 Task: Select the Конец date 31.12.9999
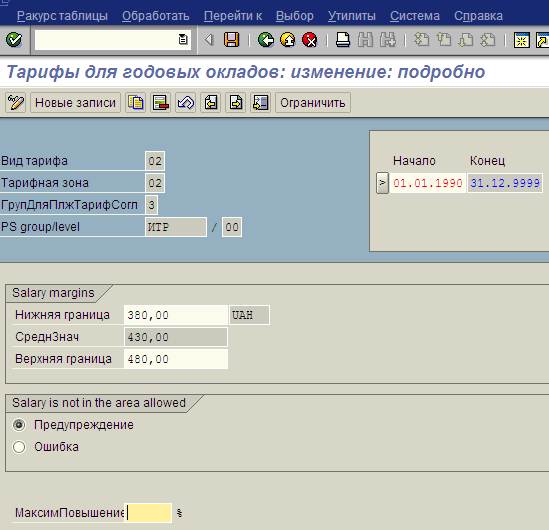point(505,183)
